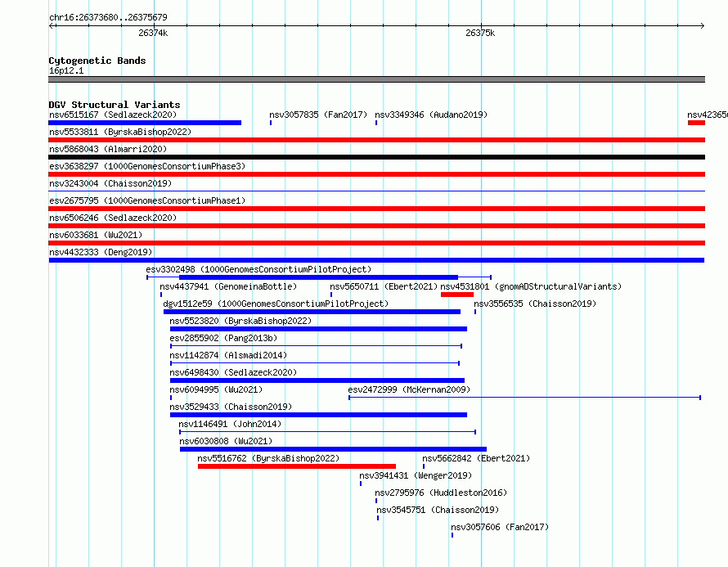
Task: Click the Cytogenetic Bands track title
Action: click(97, 61)
